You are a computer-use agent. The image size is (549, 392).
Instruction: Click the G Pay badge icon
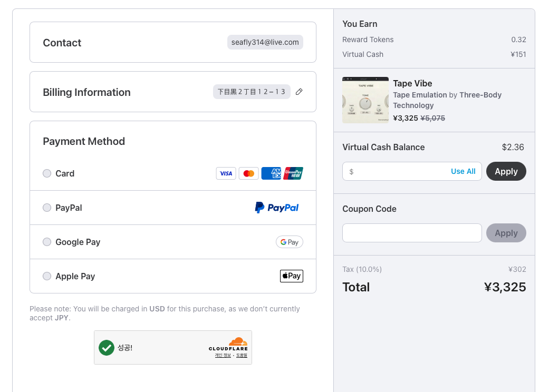click(290, 242)
